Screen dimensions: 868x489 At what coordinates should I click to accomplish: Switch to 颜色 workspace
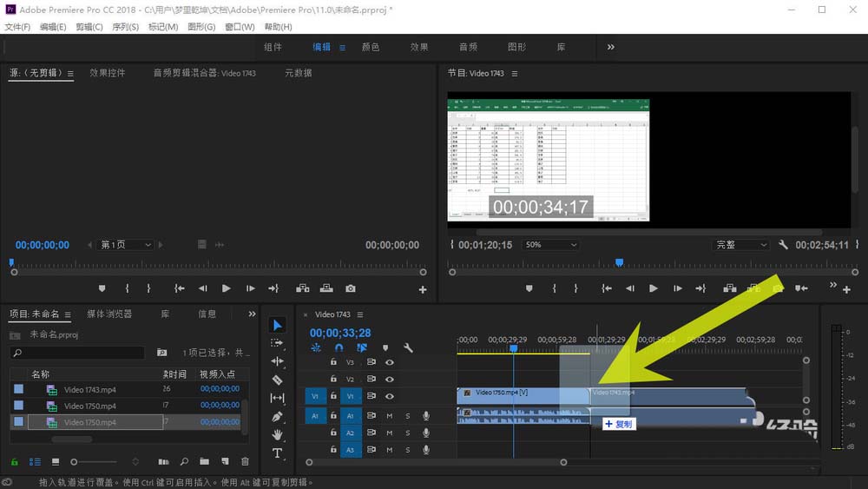pos(371,47)
